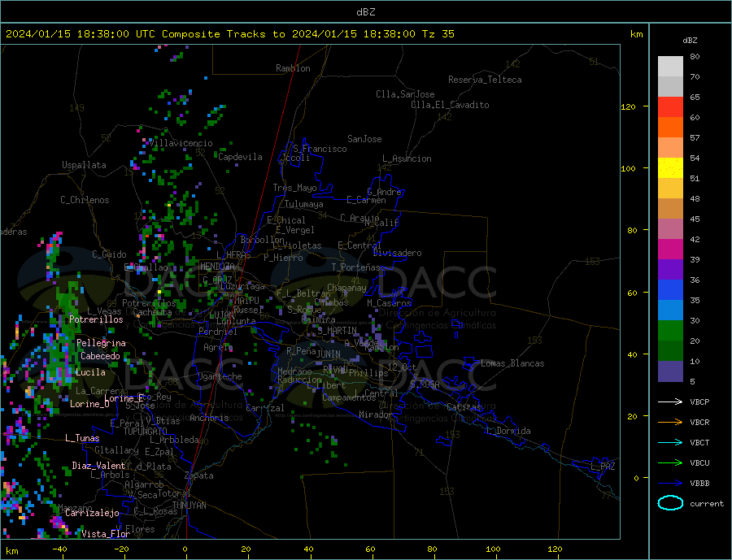Click the 'VBBB' legend label
The width and height of the screenshot is (732, 560).
click(x=699, y=483)
